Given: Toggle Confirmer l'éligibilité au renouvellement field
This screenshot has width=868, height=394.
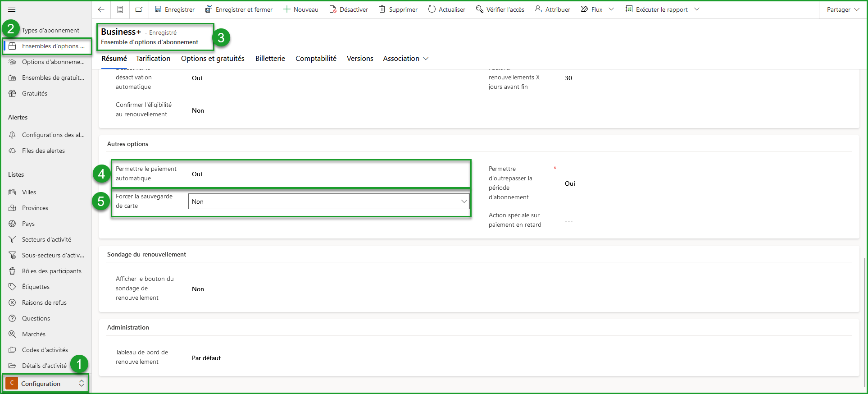Looking at the screenshot, I should (198, 110).
